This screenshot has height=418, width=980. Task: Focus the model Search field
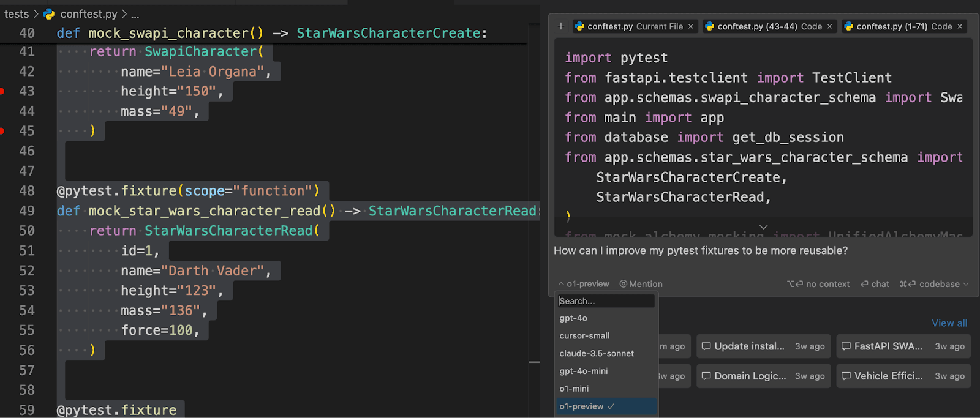605,301
